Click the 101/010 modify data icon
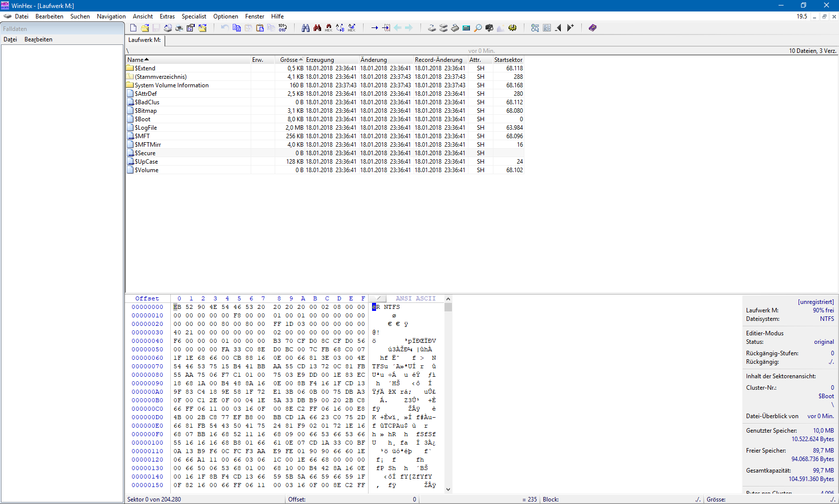Screen dimensions: 839x504 pyautogui.click(x=283, y=28)
